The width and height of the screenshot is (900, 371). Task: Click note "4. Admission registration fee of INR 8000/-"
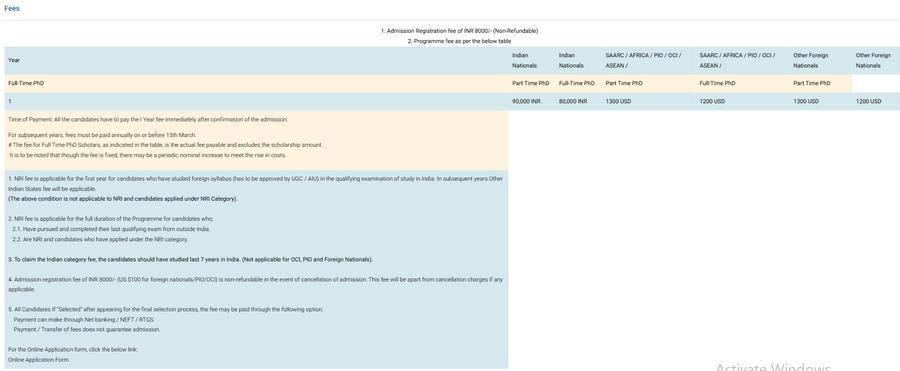coord(255,284)
